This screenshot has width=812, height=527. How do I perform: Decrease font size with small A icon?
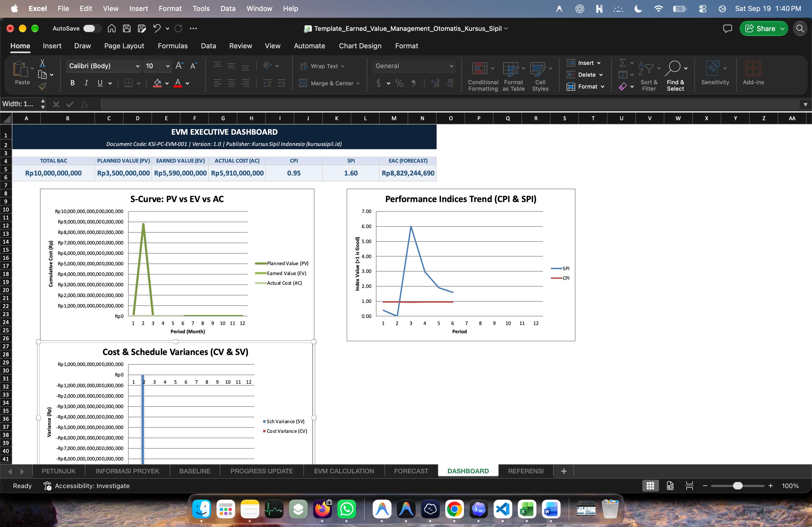tap(193, 66)
